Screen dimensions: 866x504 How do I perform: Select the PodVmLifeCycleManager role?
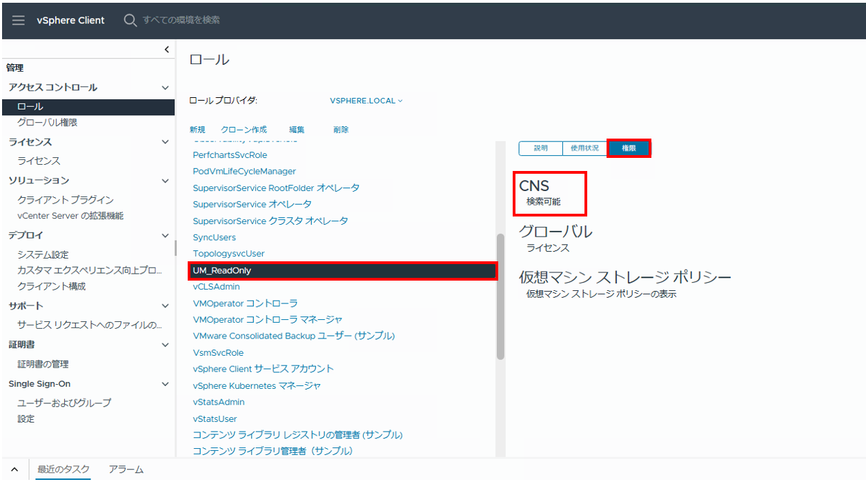click(244, 171)
